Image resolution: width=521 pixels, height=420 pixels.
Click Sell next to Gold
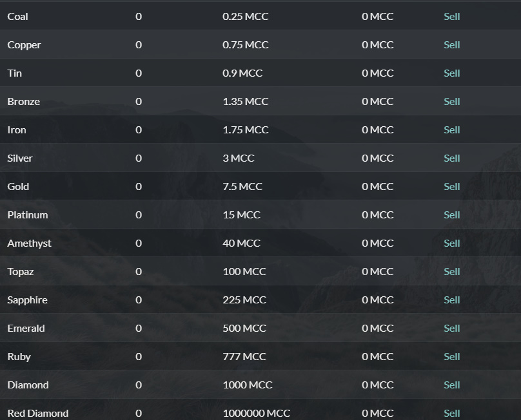pyautogui.click(x=451, y=186)
